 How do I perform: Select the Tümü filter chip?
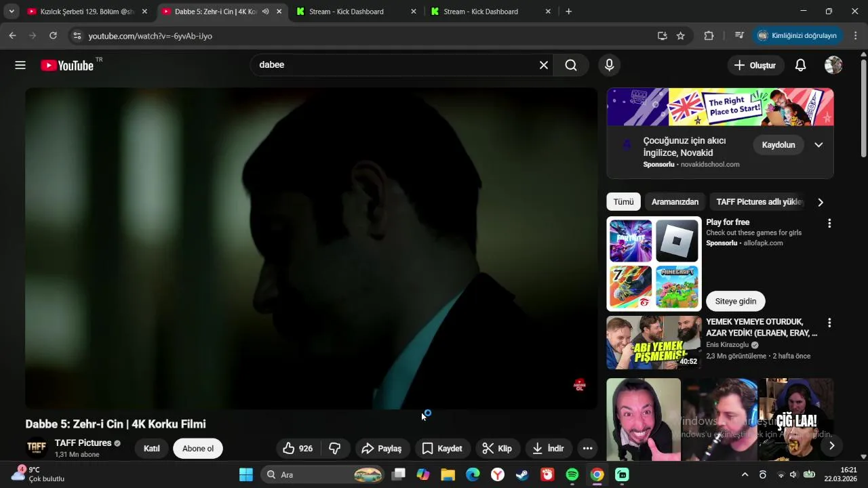623,202
